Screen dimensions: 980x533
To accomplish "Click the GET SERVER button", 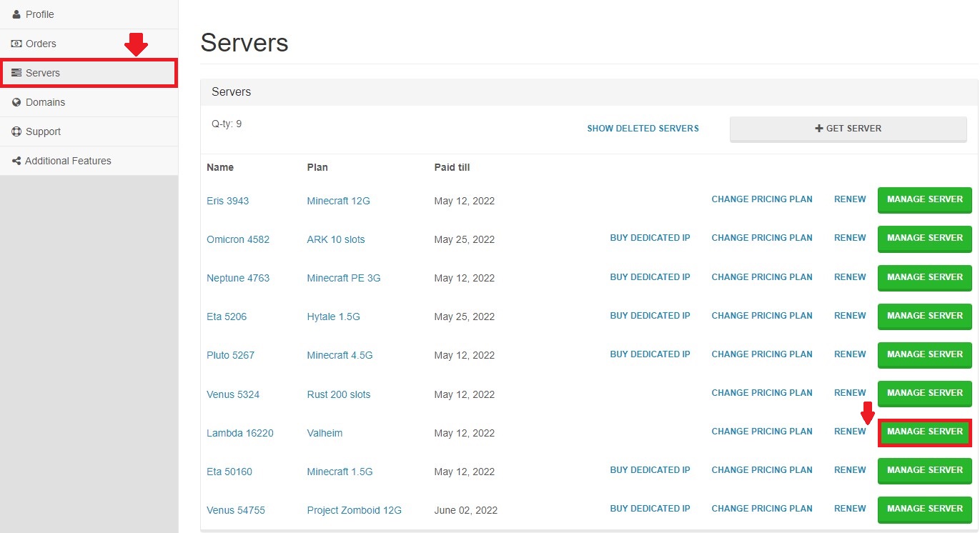I will [x=848, y=129].
